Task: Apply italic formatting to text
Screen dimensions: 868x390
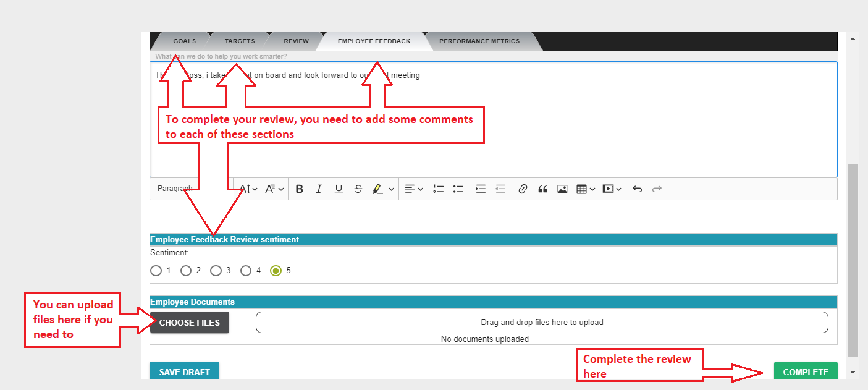Action: 319,189
